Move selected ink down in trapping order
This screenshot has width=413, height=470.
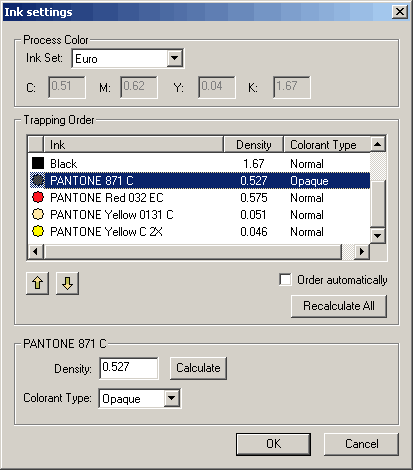point(67,283)
